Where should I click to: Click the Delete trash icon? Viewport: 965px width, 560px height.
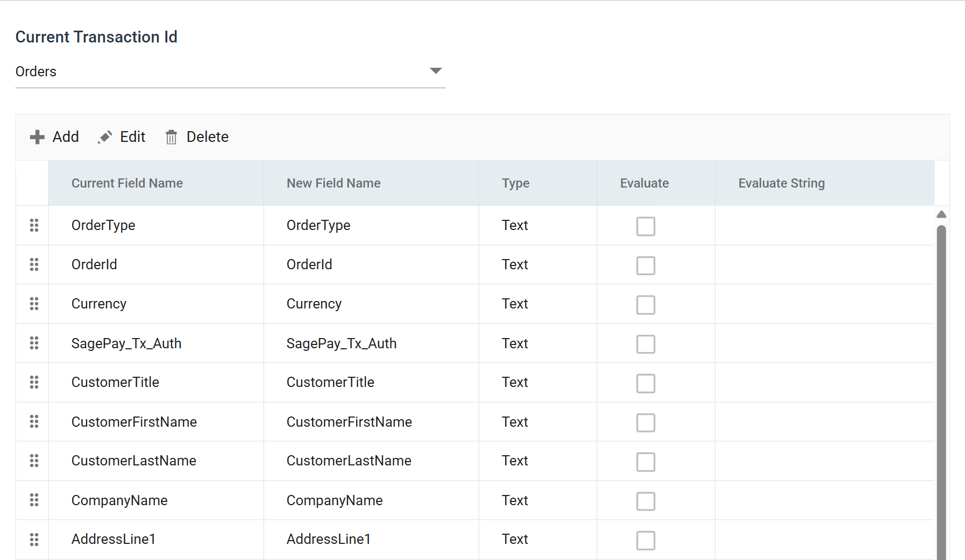click(171, 137)
